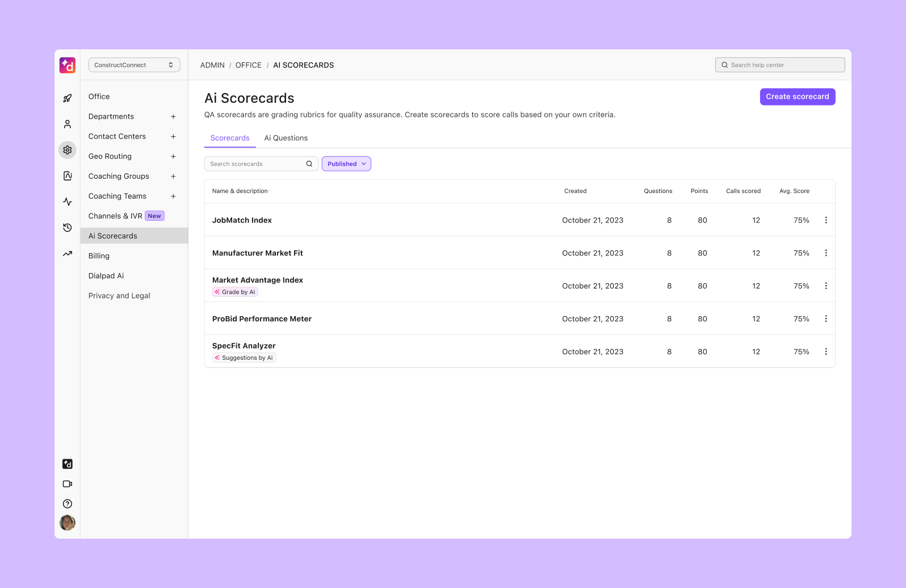Open more options for SpecFit Analyzer
Viewport: 906px width, 588px height.
(826, 352)
